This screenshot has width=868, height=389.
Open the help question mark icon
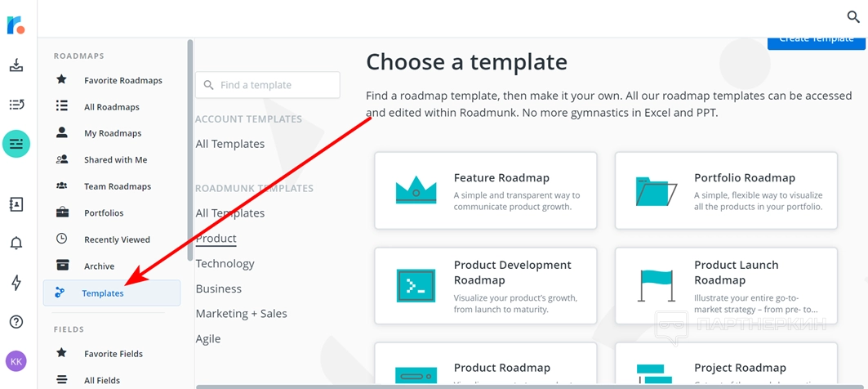coord(16,322)
